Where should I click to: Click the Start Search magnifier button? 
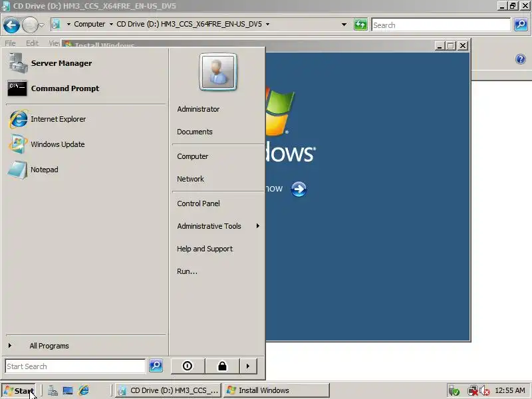tap(156, 366)
